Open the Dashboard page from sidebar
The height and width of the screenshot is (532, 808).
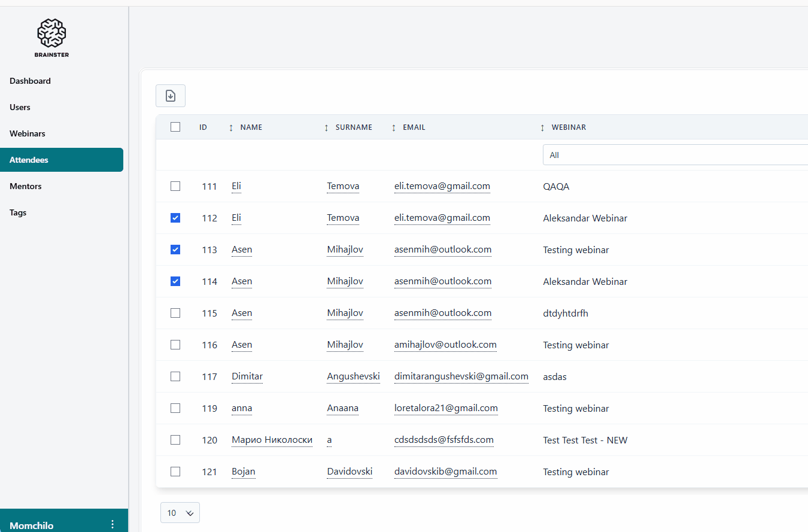click(x=30, y=81)
